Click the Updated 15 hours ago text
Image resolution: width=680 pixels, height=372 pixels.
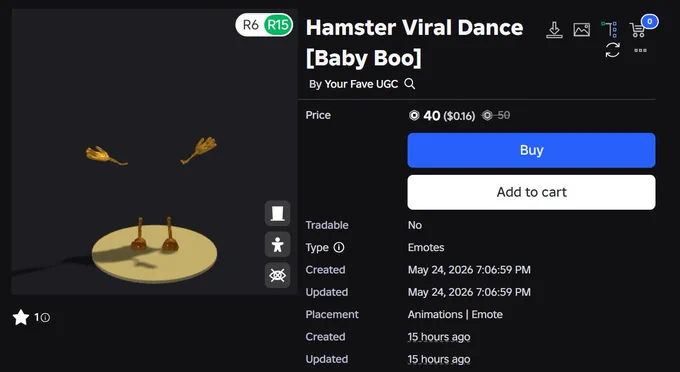[x=438, y=359]
